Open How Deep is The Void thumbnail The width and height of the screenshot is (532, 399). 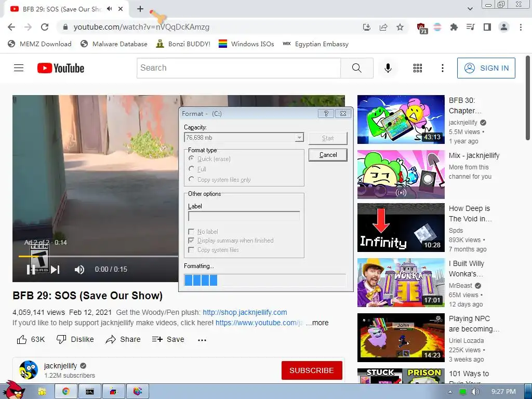(401, 228)
